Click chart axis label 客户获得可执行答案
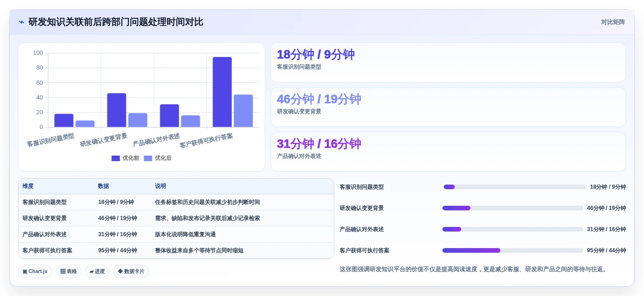Screen dimensions: 644x296 click(206, 140)
